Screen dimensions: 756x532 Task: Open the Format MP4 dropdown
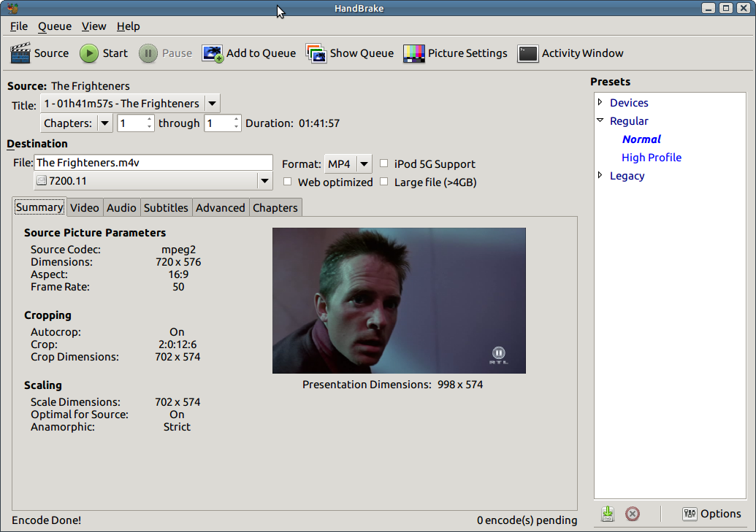coord(364,164)
